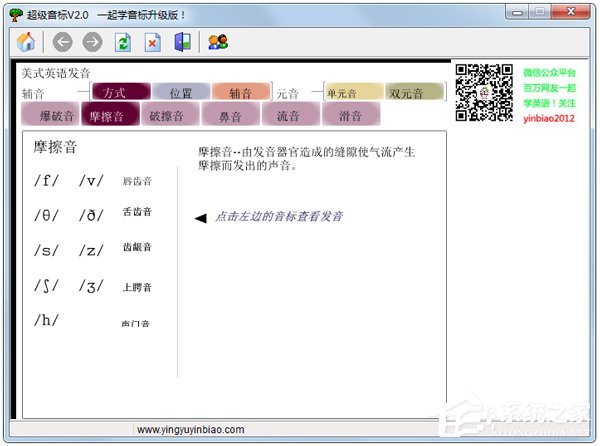600x446 pixels.
Task: Click the 美式英语发音 heading
Action: (x=56, y=73)
